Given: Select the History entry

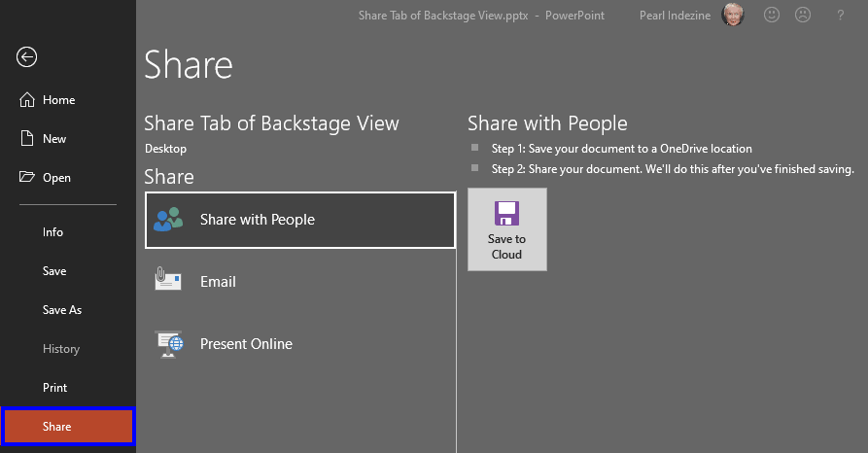Looking at the screenshot, I should [67, 348].
